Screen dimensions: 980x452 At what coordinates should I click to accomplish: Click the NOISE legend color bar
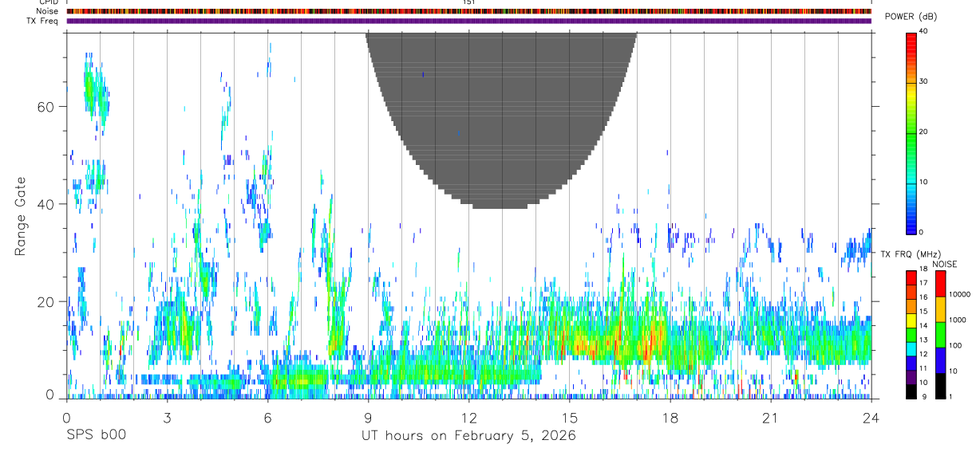tap(940, 334)
